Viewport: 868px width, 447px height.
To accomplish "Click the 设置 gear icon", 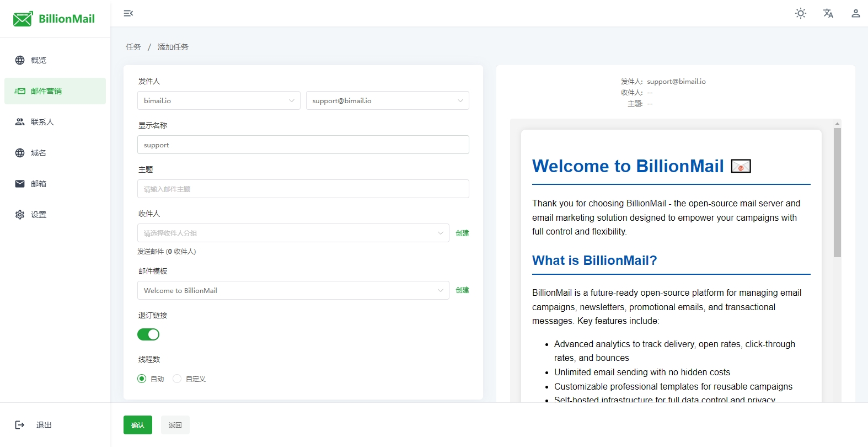I will coord(20,215).
